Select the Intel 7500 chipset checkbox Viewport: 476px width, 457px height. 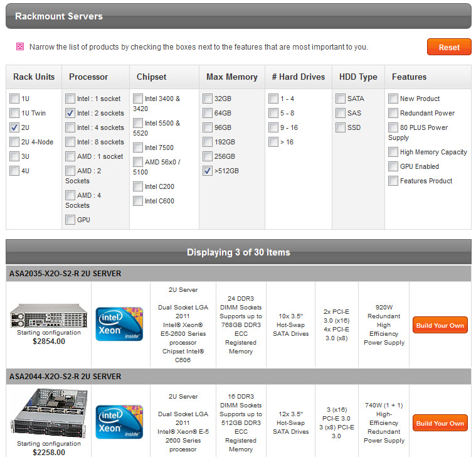pyautogui.click(x=138, y=148)
